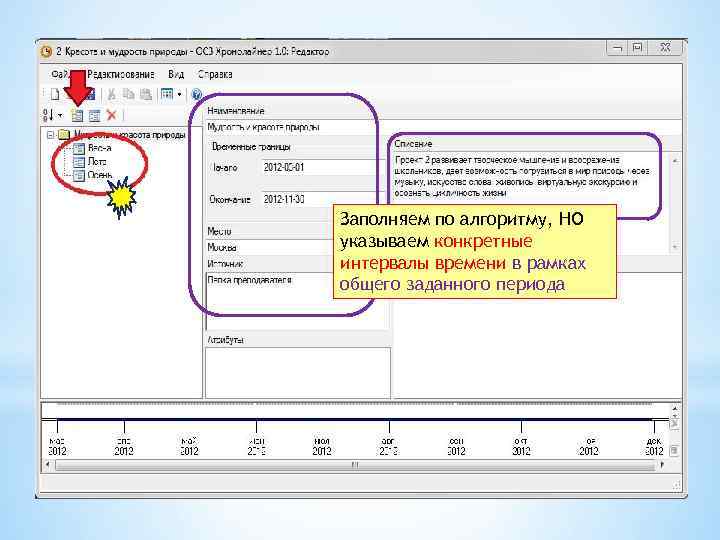This screenshot has width=720, height=540.
Task: Click the Описание label
Action: coord(413,144)
